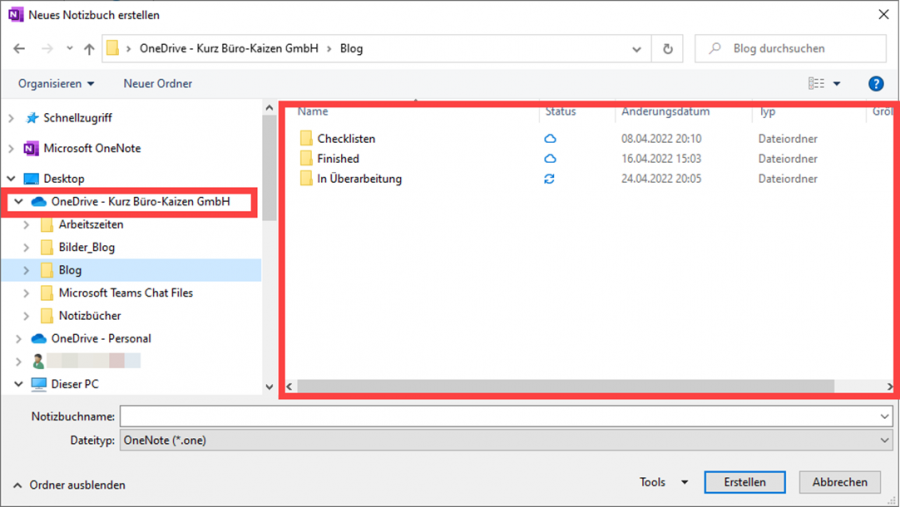Open the view options dropdown arrow
The height and width of the screenshot is (507, 900).
point(837,84)
